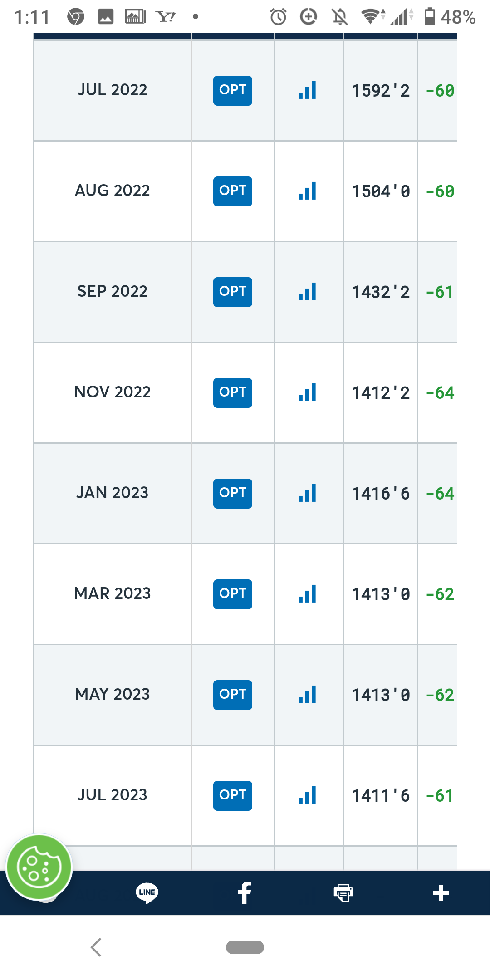Open options for JUL 2023 via OPT
Image resolution: width=490 pixels, height=980 pixels.
coord(233,795)
